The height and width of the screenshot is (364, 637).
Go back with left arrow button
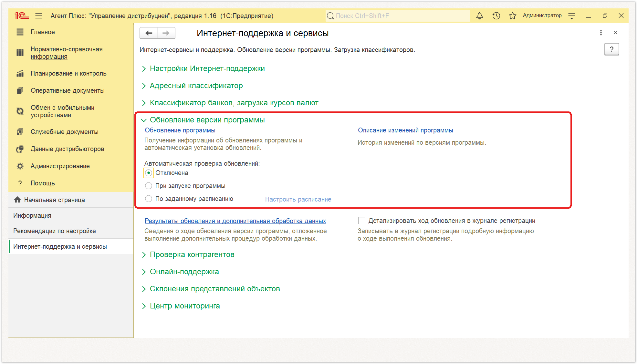click(x=149, y=33)
